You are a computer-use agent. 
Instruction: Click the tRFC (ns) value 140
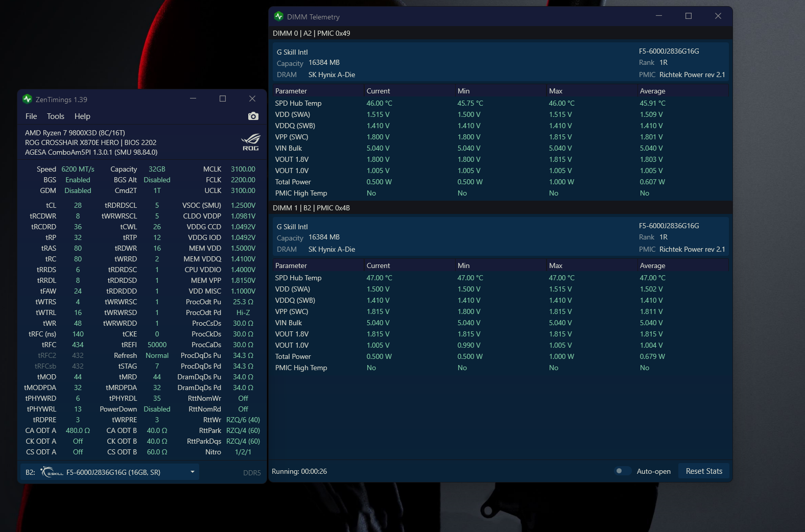tap(78, 334)
